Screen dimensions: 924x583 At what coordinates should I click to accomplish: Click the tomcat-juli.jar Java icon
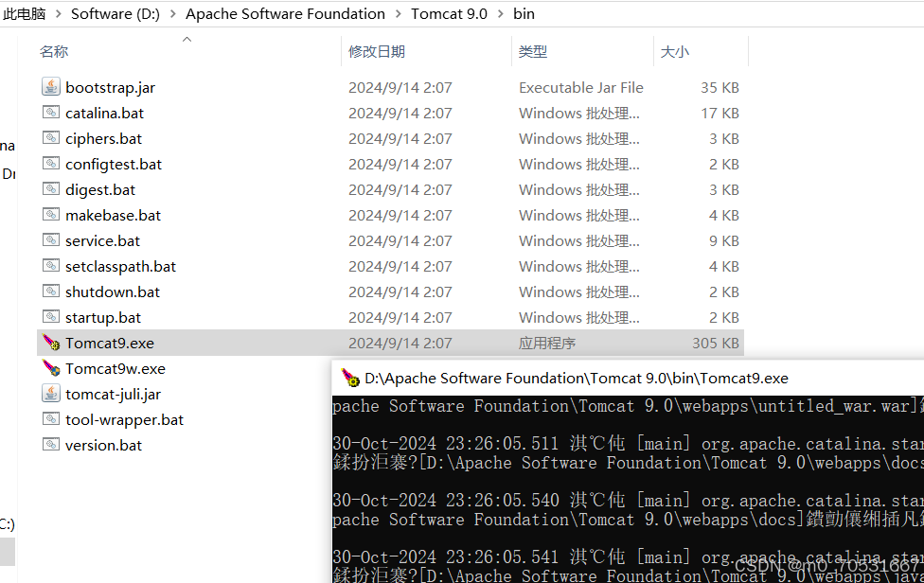click(x=51, y=394)
